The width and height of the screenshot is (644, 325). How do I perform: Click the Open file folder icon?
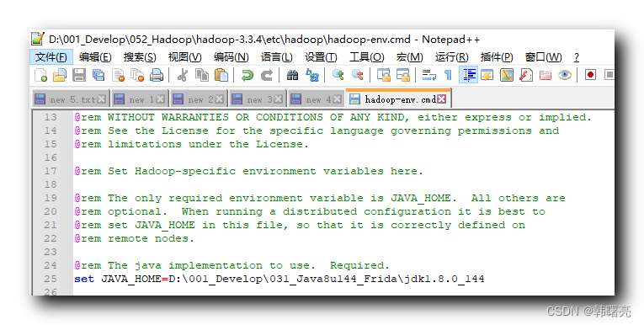tap(60, 75)
